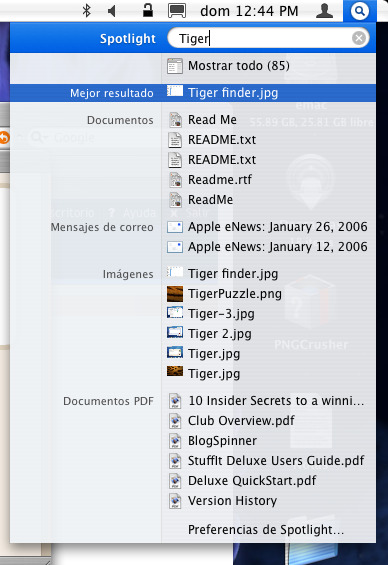Image resolution: width=388 pixels, height=565 pixels.
Task: Click the Mensajes de correo category label
Action: pos(102,227)
